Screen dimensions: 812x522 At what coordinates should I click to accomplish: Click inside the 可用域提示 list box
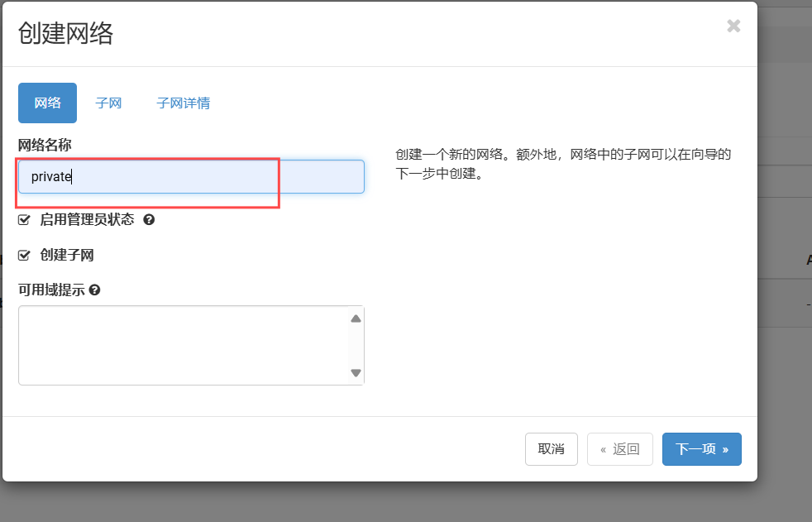(x=182, y=345)
